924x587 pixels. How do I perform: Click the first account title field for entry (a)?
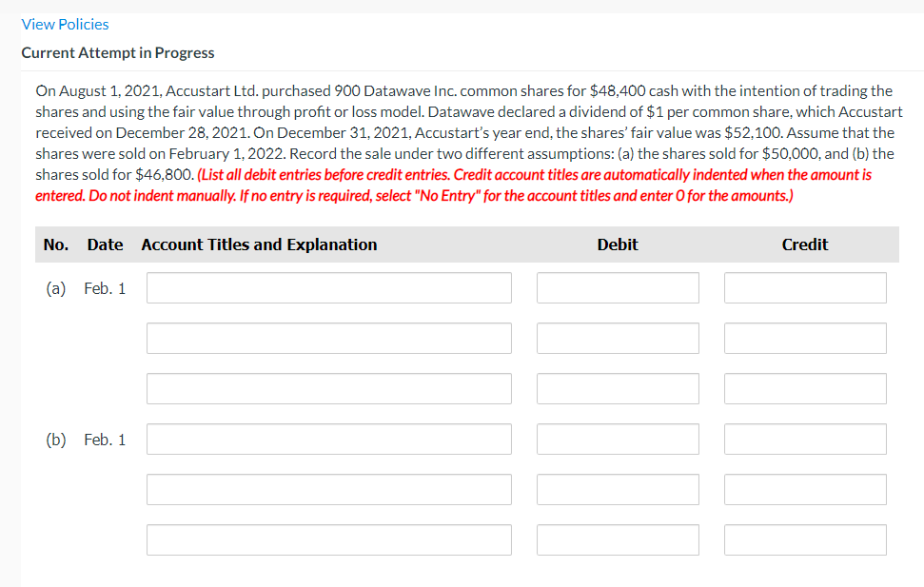coord(328,287)
